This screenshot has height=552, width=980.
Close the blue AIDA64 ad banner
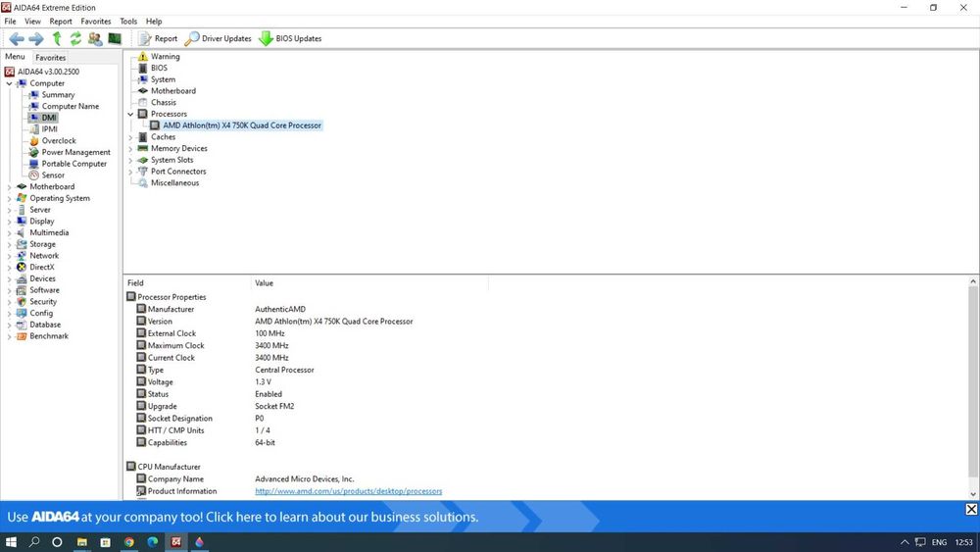[x=971, y=509]
